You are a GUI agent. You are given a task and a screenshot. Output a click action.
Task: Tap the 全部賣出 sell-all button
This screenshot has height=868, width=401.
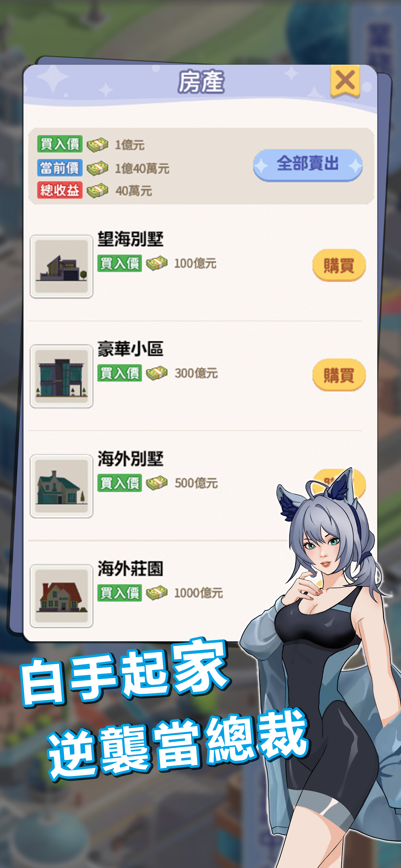[308, 165]
